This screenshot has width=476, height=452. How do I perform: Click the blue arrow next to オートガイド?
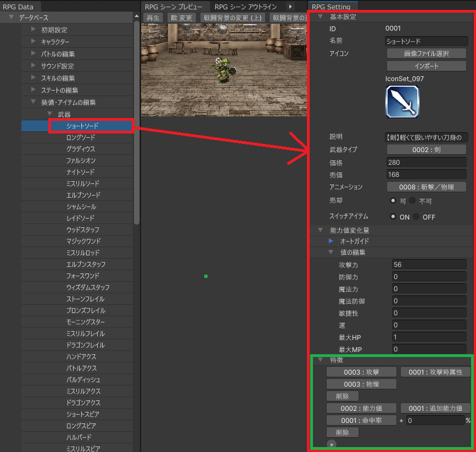tap(331, 241)
